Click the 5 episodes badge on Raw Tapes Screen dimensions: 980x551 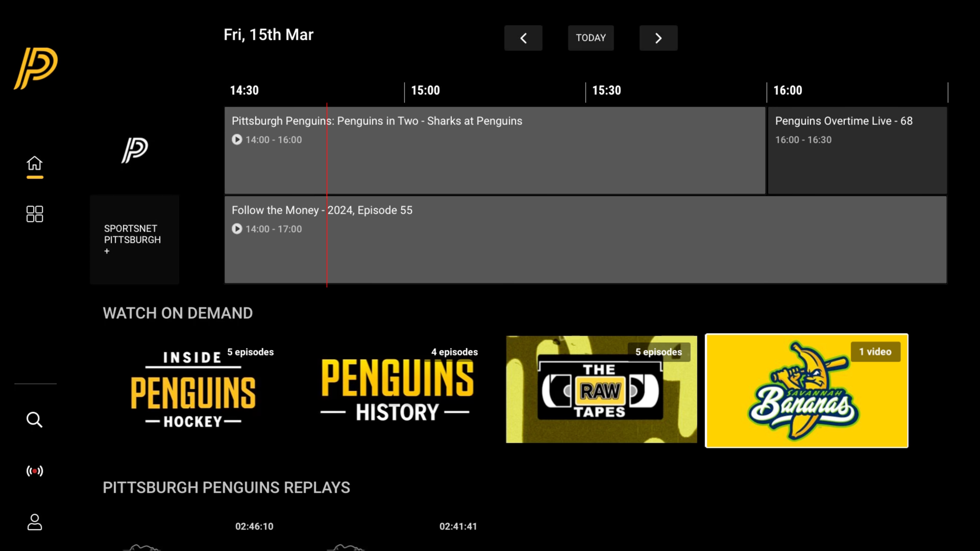[x=658, y=352]
